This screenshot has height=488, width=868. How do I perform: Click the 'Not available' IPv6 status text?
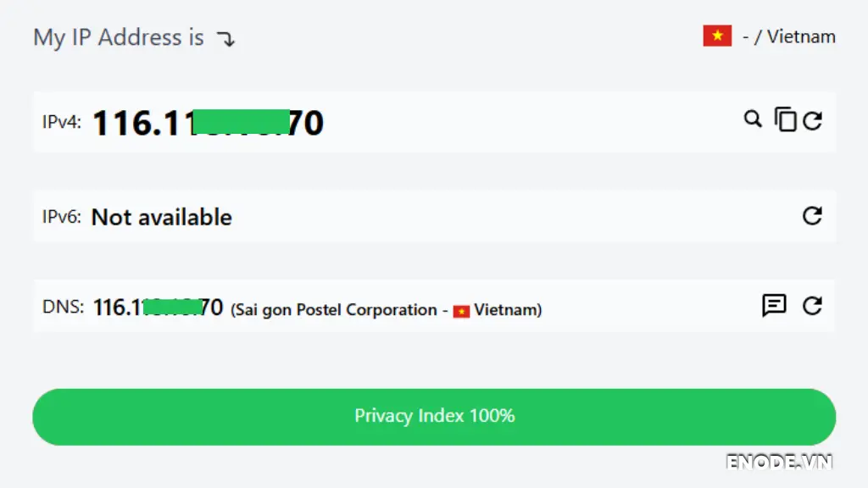[x=163, y=217]
